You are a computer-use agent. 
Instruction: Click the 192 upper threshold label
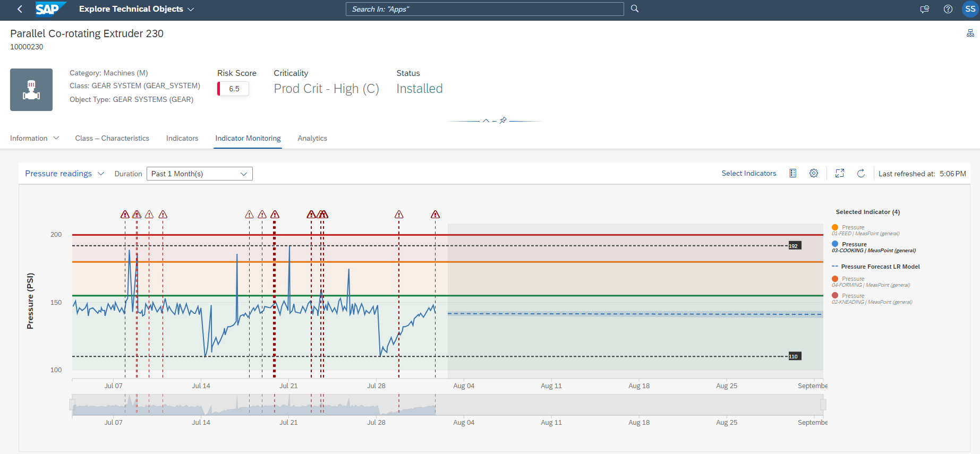point(794,246)
